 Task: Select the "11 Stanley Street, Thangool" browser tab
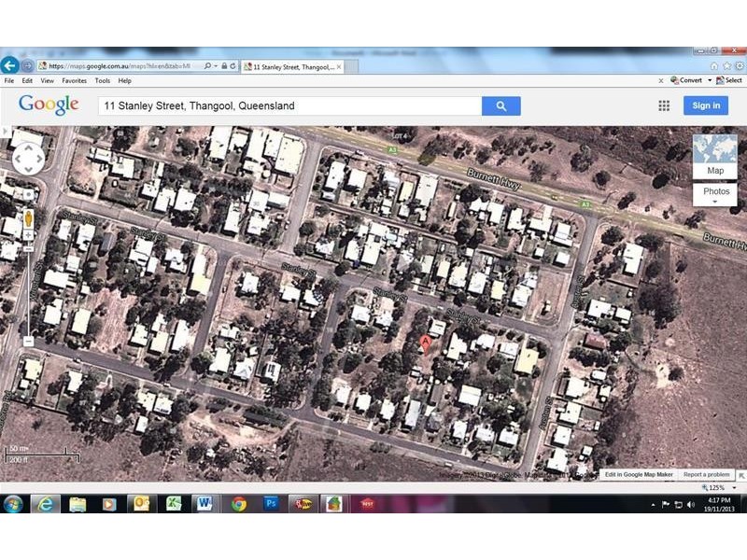tap(294, 66)
